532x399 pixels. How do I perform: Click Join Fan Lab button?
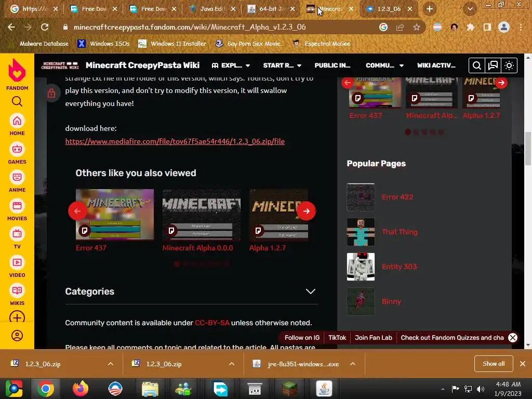(x=373, y=338)
